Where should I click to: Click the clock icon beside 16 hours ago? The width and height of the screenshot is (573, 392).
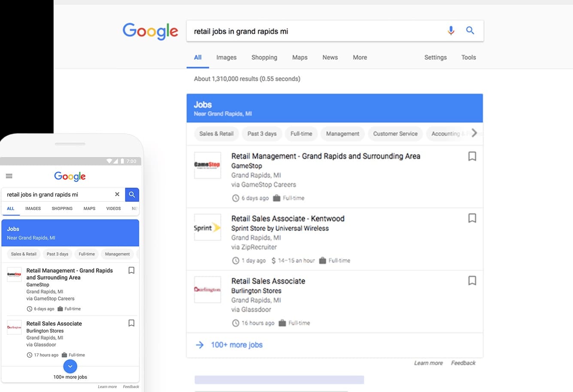pyautogui.click(x=236, y=323)
